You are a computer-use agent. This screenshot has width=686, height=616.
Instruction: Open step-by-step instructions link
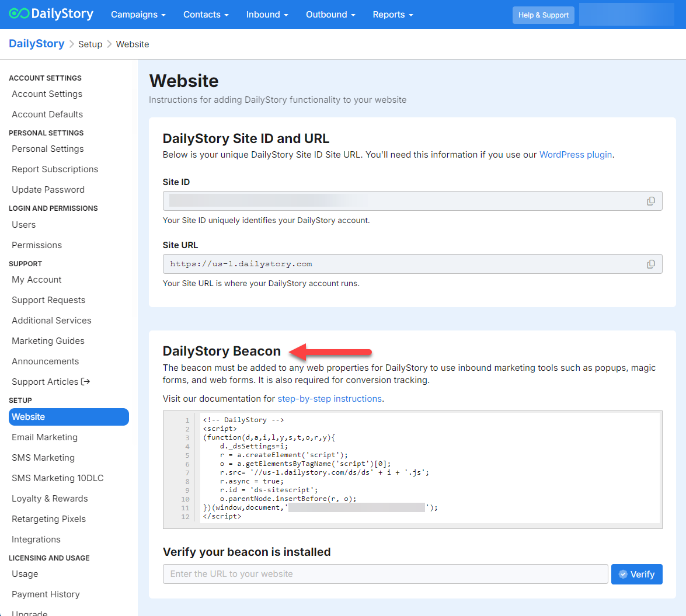(330, 399)
